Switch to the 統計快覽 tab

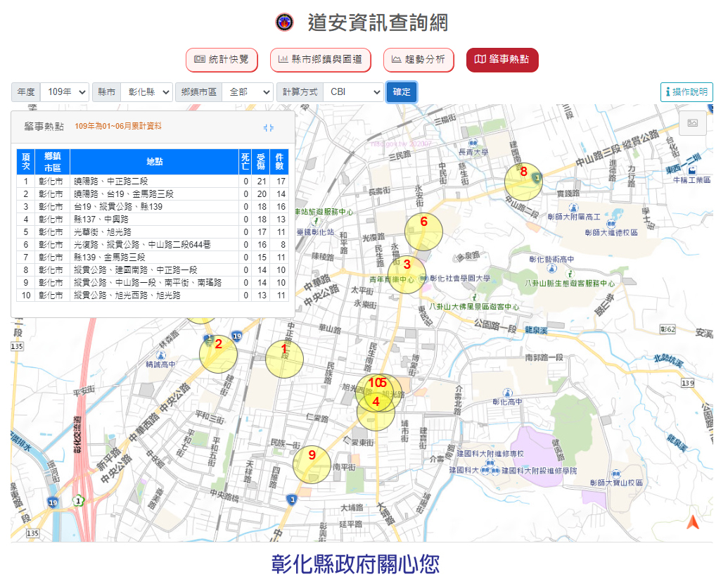pos(222,60)
